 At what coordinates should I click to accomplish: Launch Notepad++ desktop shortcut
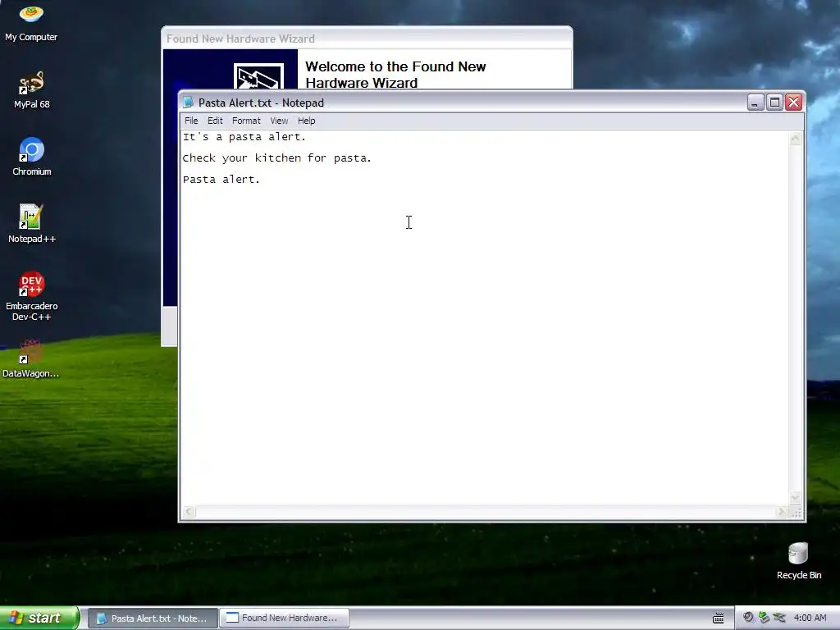[32, 224]
